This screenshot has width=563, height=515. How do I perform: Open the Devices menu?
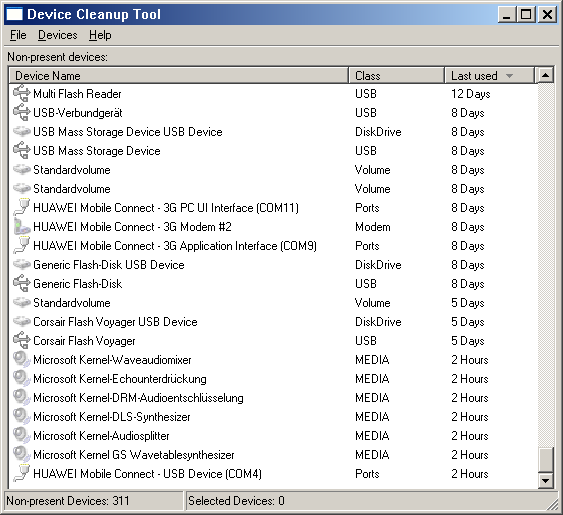tap(57, 35)
